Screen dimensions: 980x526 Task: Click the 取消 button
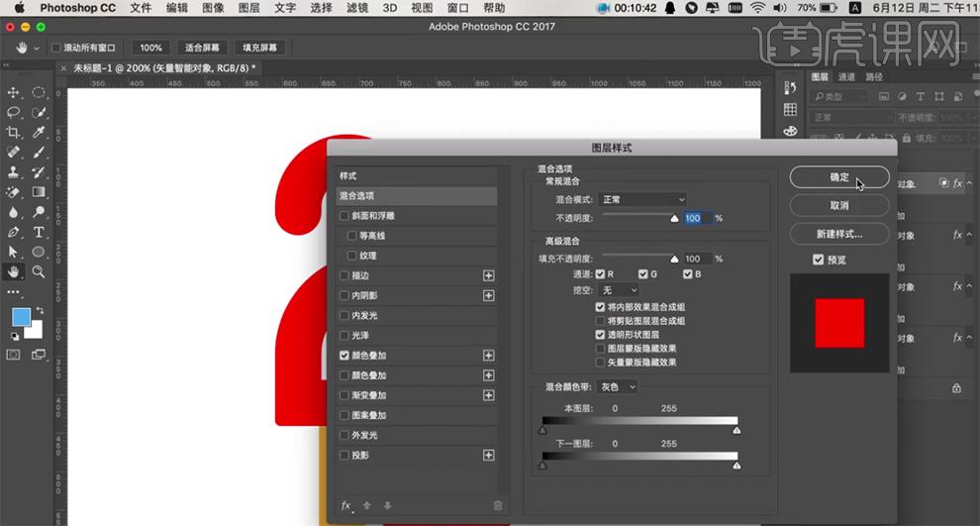(839, 205)
